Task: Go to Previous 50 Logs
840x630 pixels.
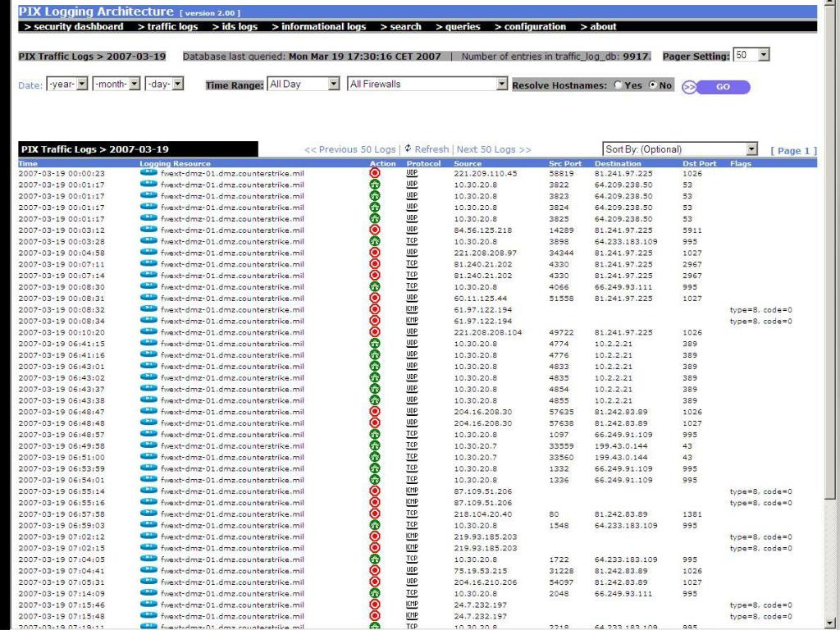Action: pos(349,149)
